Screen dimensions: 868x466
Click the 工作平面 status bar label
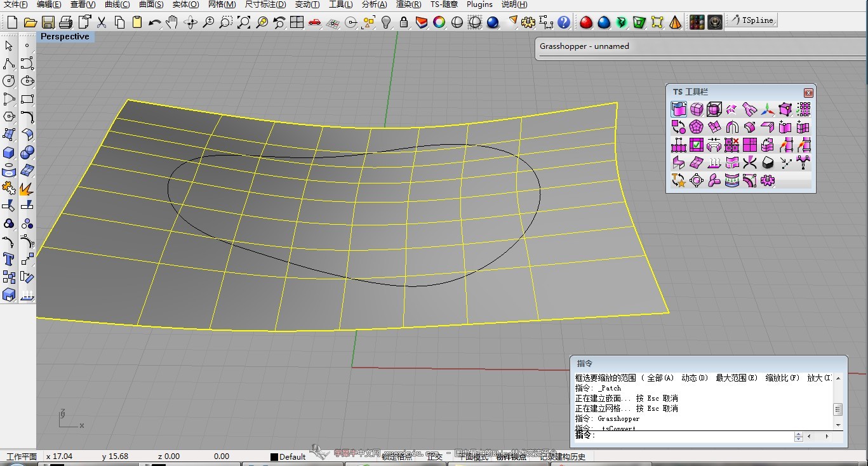pos(22,456)
